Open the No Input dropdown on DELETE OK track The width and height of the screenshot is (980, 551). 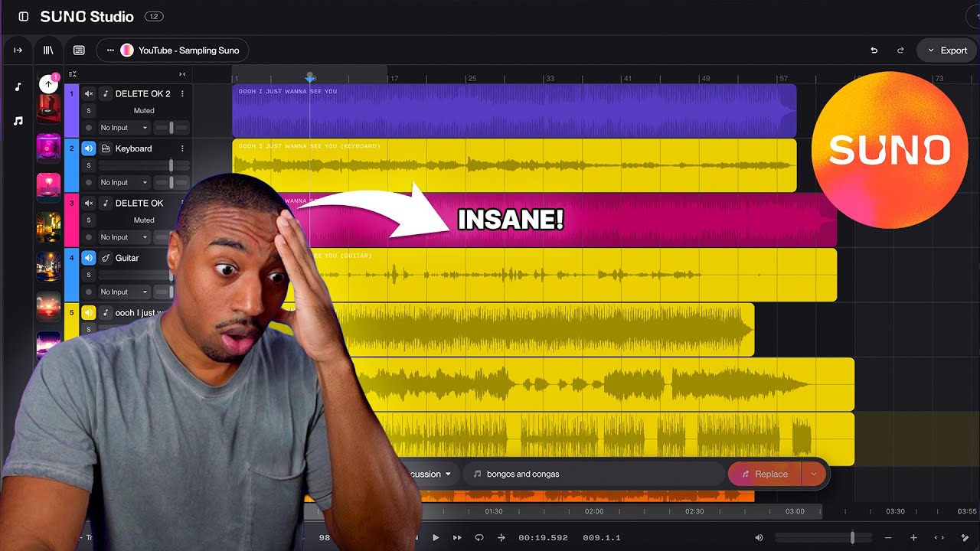(x=123, y=237)
